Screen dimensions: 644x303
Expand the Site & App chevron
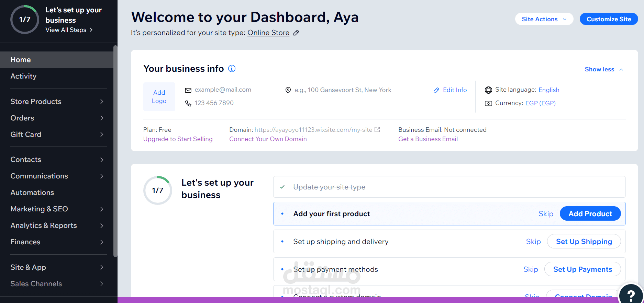click(x=102, y=267)
